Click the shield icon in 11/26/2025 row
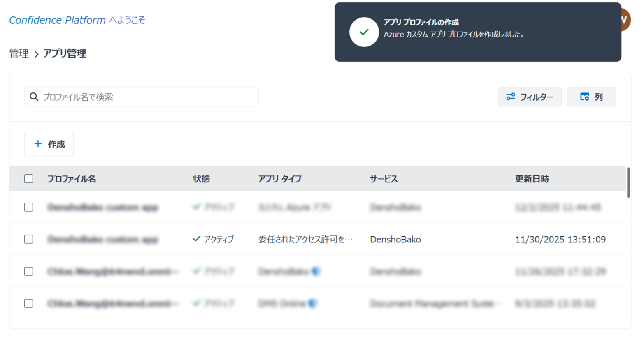Image resolution: width=644 pixels, height=337 pixels. 316,271
